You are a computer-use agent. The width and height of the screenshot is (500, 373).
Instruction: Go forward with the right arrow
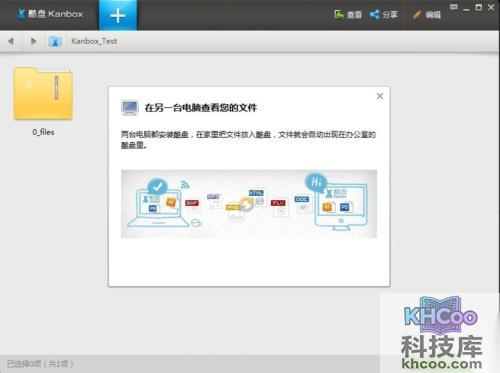[x=33, y=41]
